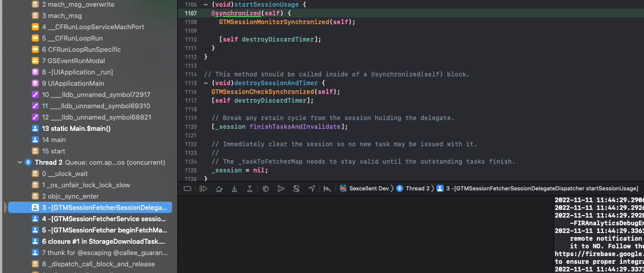The image size is (644, 273).
Task: Click the firebase.google URL in console
Action: click(x=599, y=254)
